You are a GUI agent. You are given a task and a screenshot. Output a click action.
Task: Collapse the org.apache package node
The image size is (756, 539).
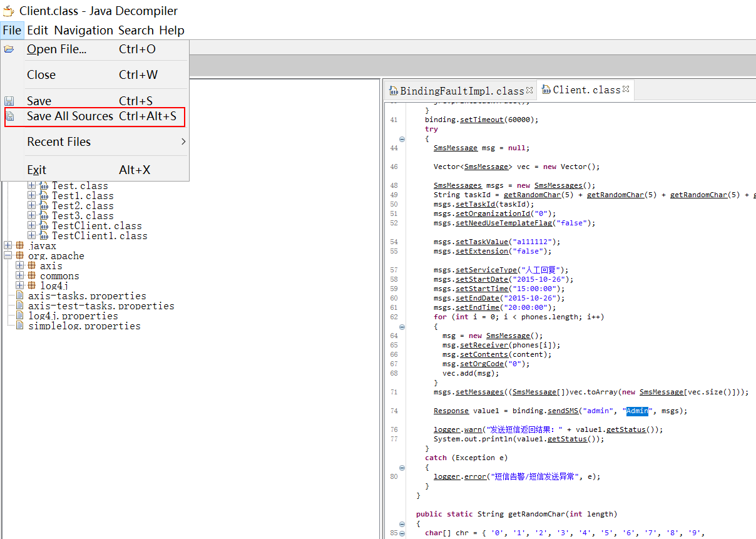tap(8, 256)
